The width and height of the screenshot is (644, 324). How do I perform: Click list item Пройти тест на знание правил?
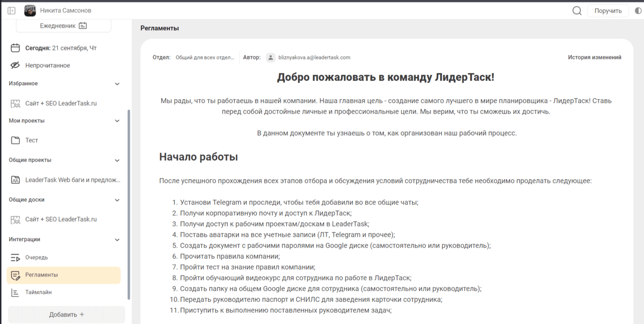248,267
